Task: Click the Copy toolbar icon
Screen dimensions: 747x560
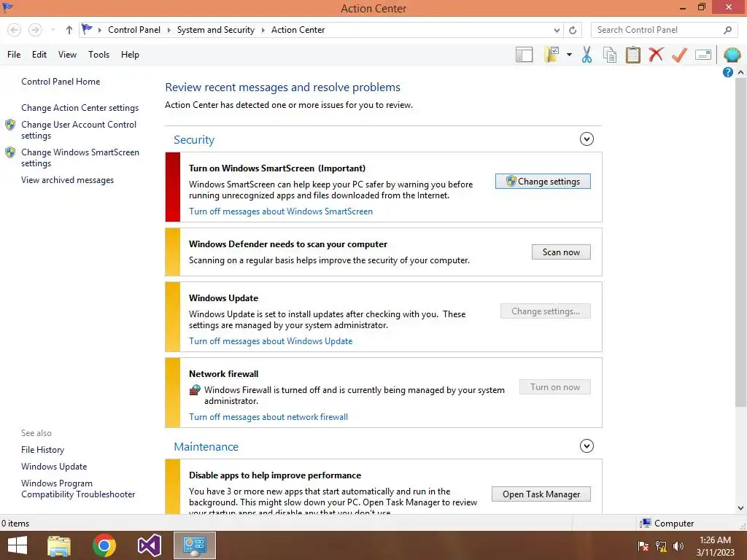Action: point(610,55)
